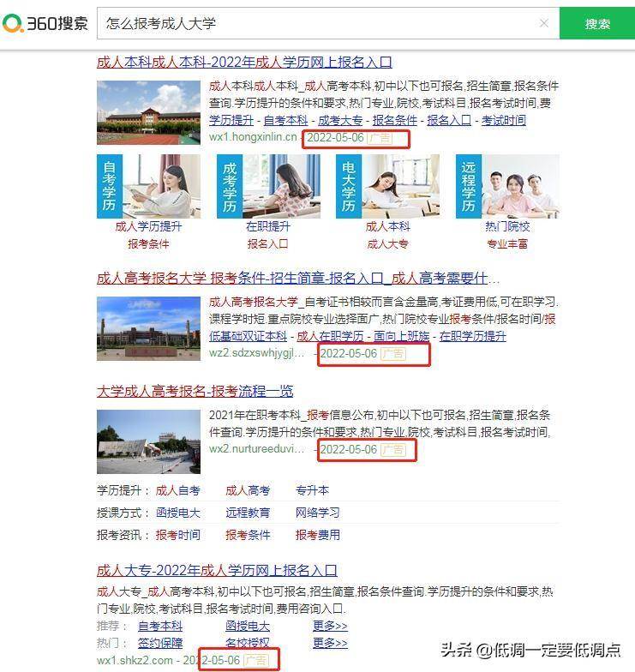Click the wx1.shkz2.com URL
635x672 pixels.
click(x=135, y=660)
